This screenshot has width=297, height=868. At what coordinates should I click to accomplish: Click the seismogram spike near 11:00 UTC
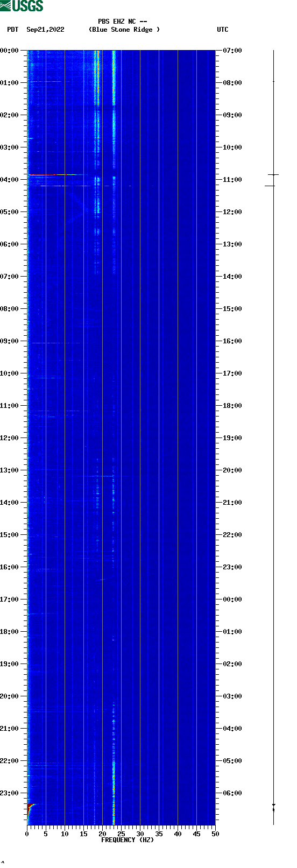click(273, 174)
